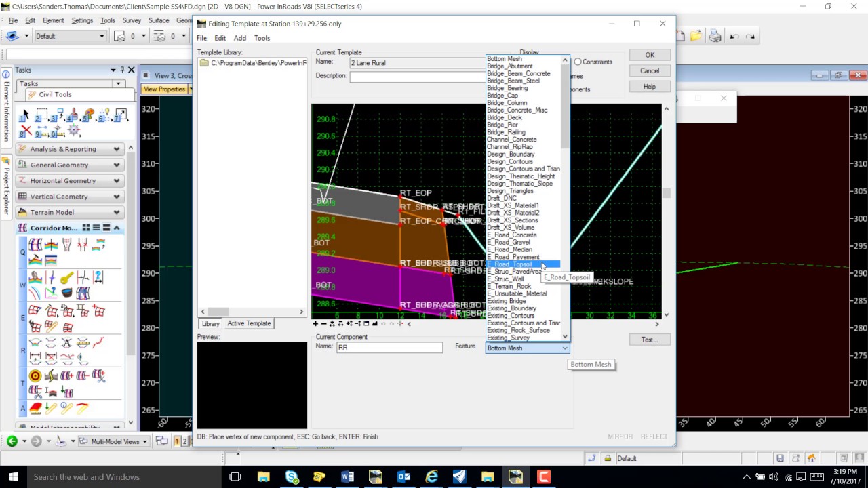This screenshot has height=488, width=868.
Task: Click the component Name field containing RR
Action: [389, 347]
